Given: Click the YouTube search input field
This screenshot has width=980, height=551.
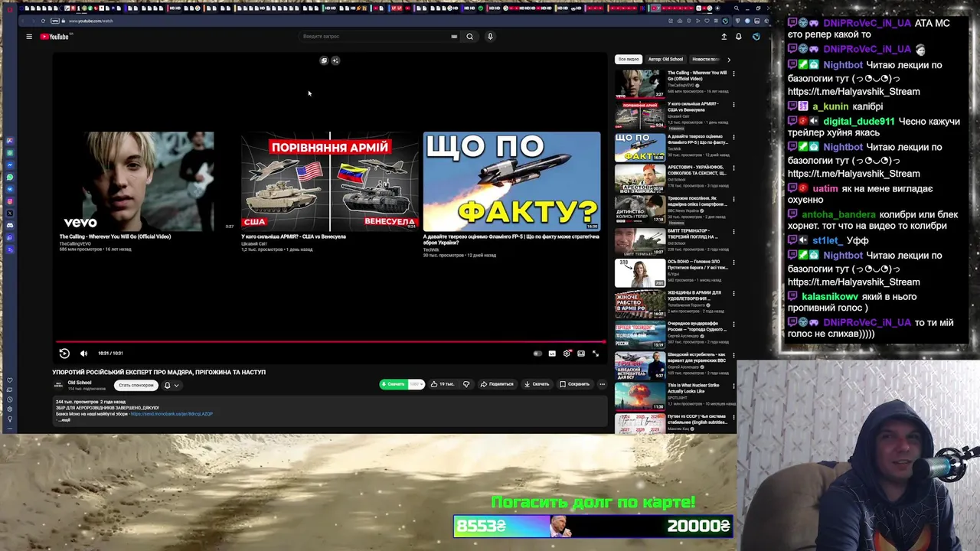Looking at the screenshot, I should (375, 37).
